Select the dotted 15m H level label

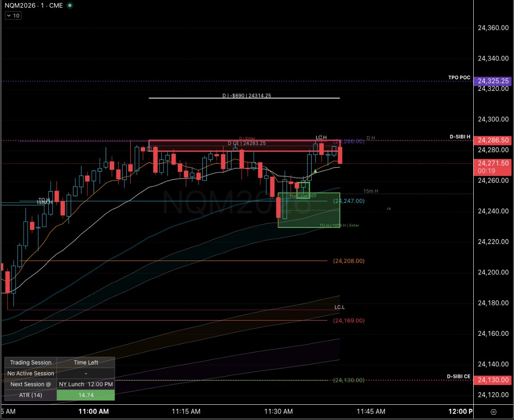tap(371, 191)
